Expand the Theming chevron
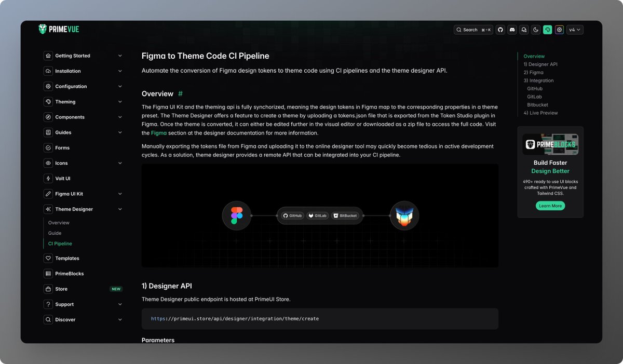The width and height of the screenshot is (623, 364). (120, 102)
